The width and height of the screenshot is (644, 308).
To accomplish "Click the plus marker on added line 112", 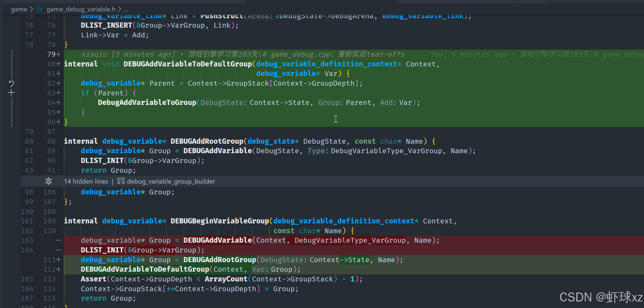I will tap(58, 269).
